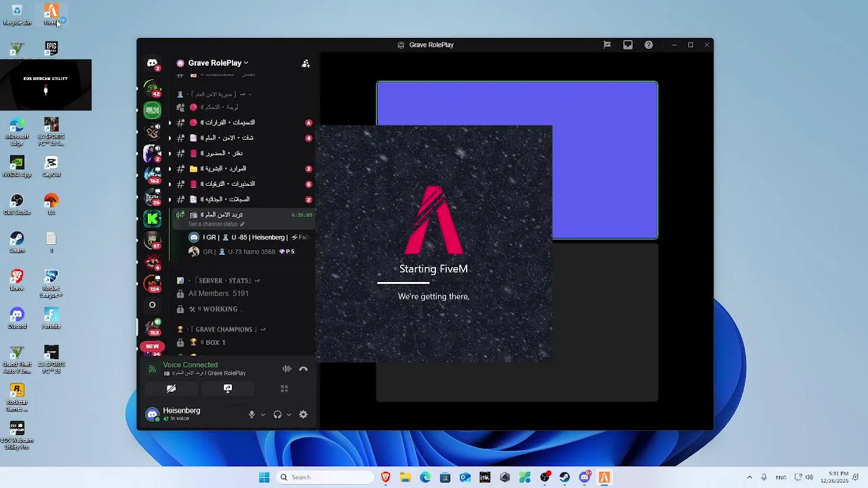The image size is (868, 488).
Task: Collapse the GRAVE CHAMPIONS category
Action: [x=222, y=329]
